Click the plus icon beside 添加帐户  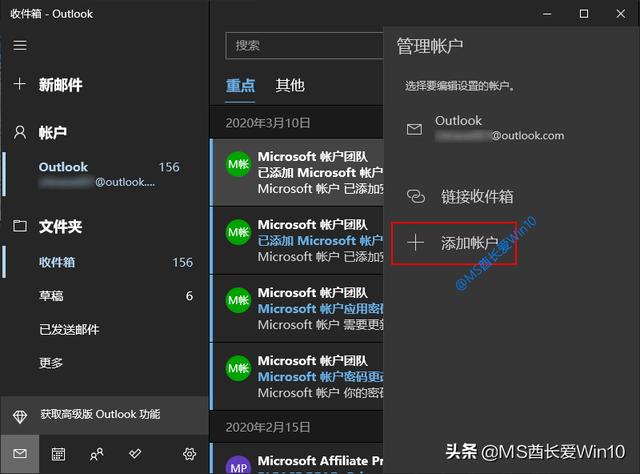click(416, 243)
